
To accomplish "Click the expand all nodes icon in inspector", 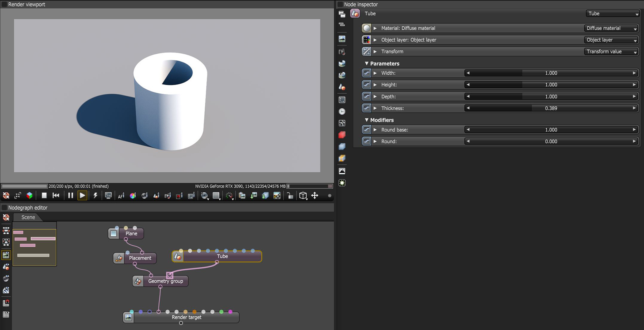I will coord(342,14).
